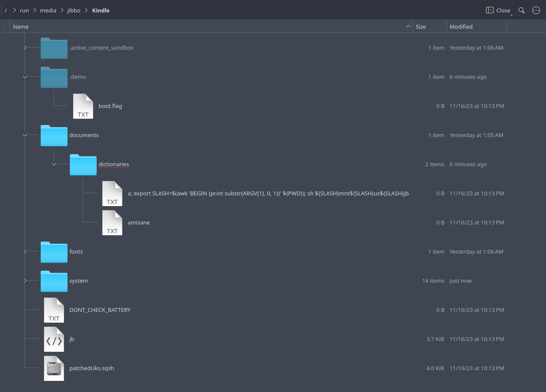Select the 'dictionaries' folder name
The height and width of the screenshot is (392, 546).
coord(114,164)
